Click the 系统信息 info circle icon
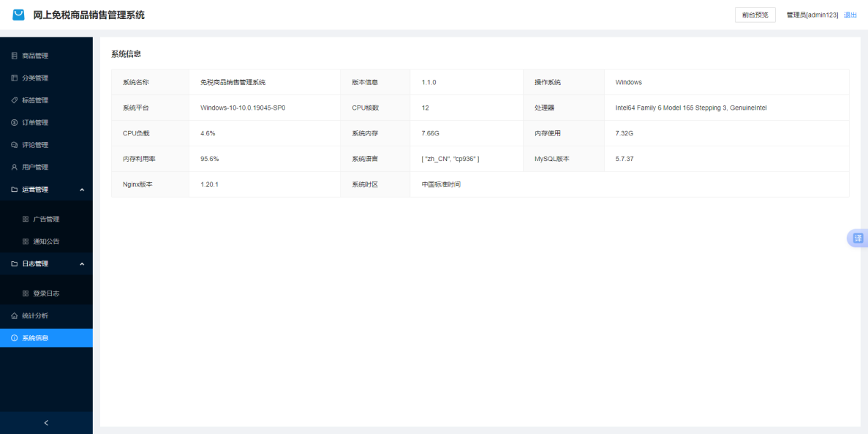This screenshot has width=868, height=434. (x=15, y=338)
